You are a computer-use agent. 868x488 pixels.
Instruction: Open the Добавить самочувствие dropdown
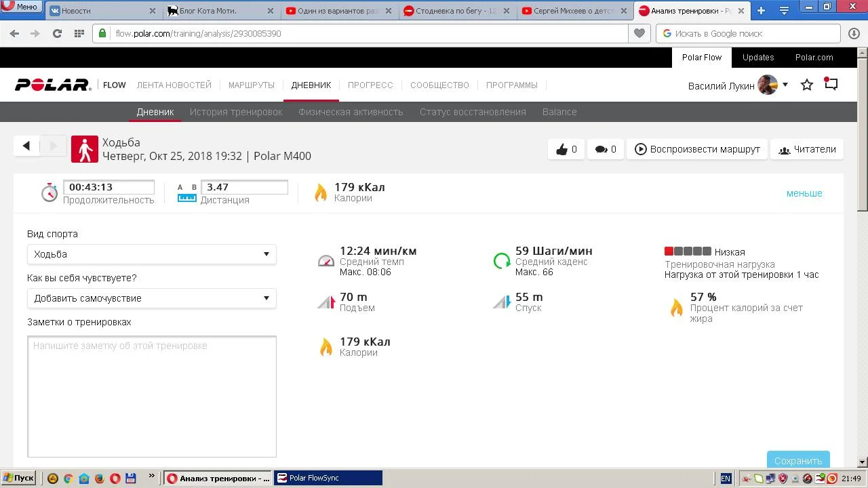coord(151,298)
